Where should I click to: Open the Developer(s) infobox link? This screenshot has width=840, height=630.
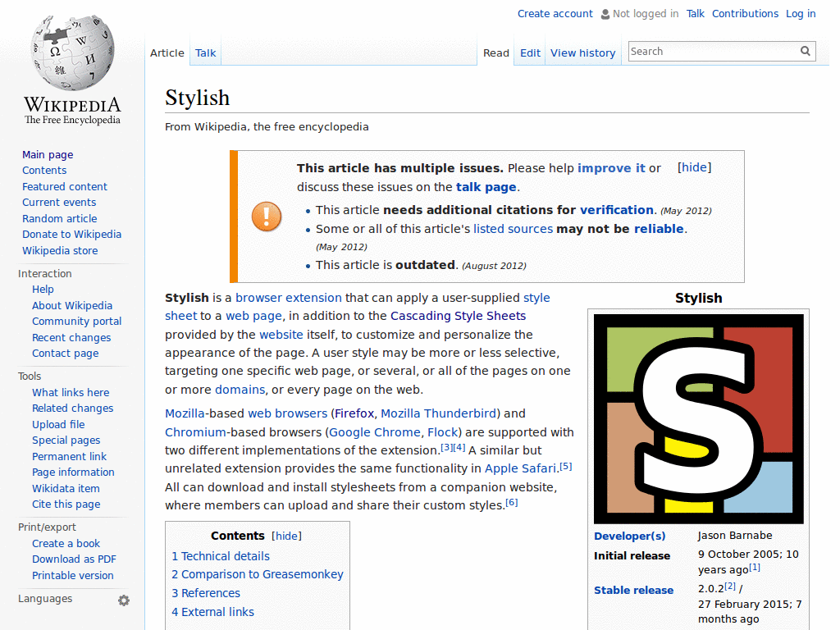[629, 536]
